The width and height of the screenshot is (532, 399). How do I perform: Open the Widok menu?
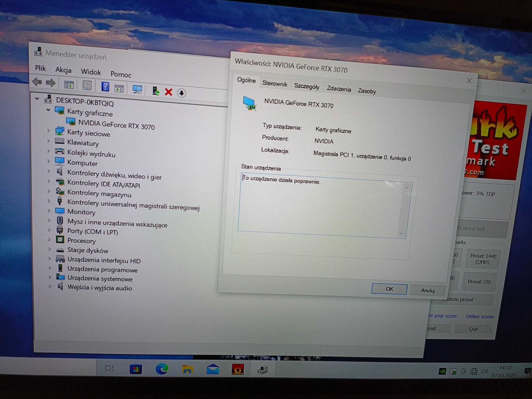point(91,72)
